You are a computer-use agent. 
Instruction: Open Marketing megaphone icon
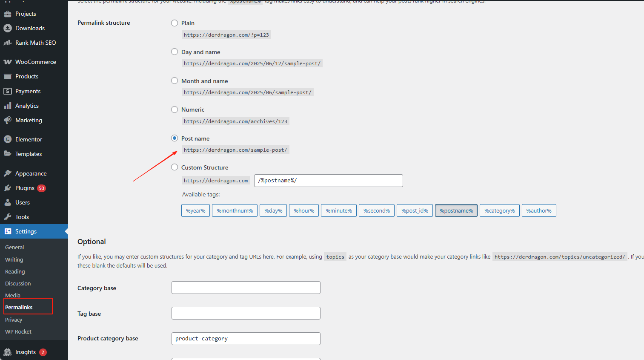[8, 120]
